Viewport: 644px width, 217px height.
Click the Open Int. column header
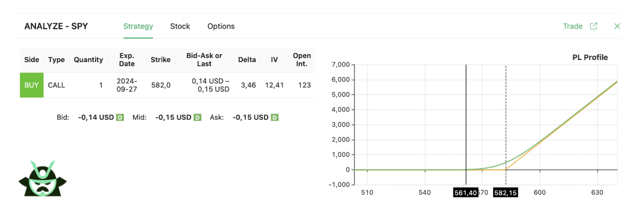click(x=302, y=60)
